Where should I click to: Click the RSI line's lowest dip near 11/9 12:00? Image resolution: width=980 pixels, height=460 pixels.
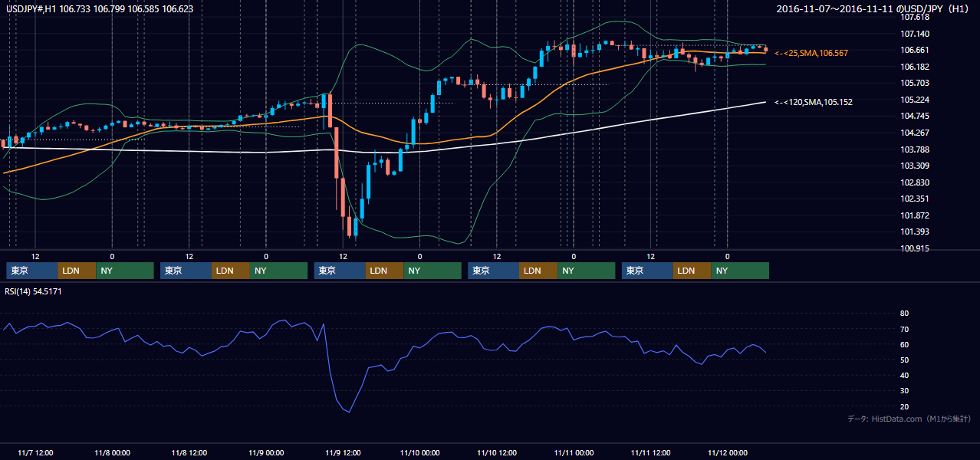click(x=350, y=412)
